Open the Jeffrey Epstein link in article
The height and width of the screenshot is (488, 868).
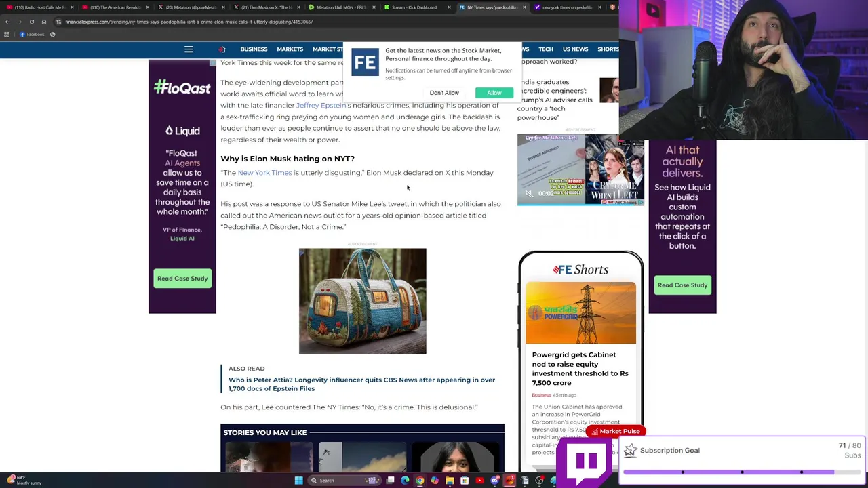pyautogui.click(x=321, y=105)
